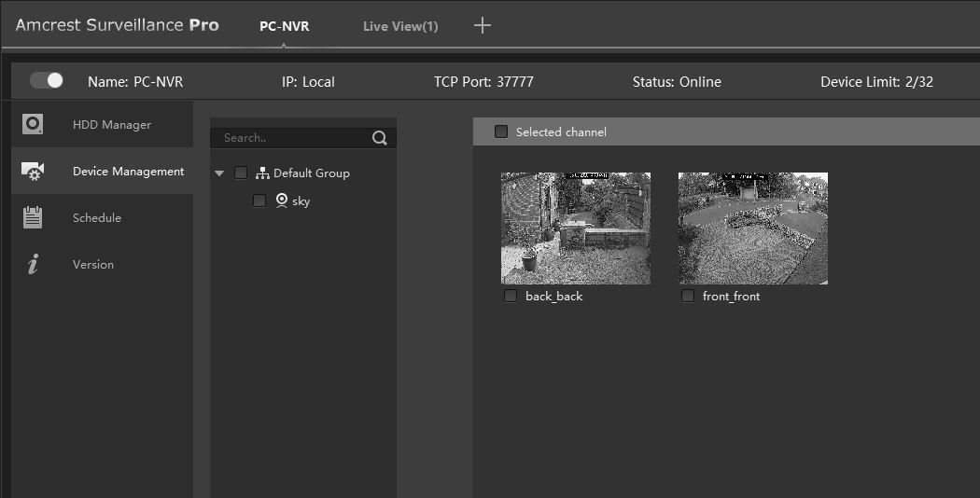This screenshot has height=498, width=980.
Task: Open Version section
Action: pyautogui.click(x=103, y=264)
